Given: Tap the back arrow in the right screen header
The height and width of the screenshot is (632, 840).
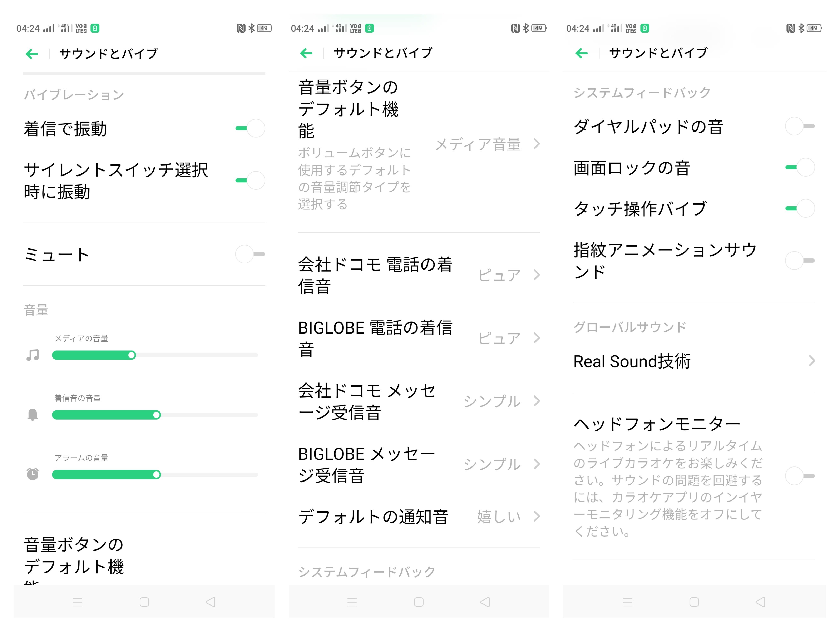Looking at the screenshot, I should (581, 53).
